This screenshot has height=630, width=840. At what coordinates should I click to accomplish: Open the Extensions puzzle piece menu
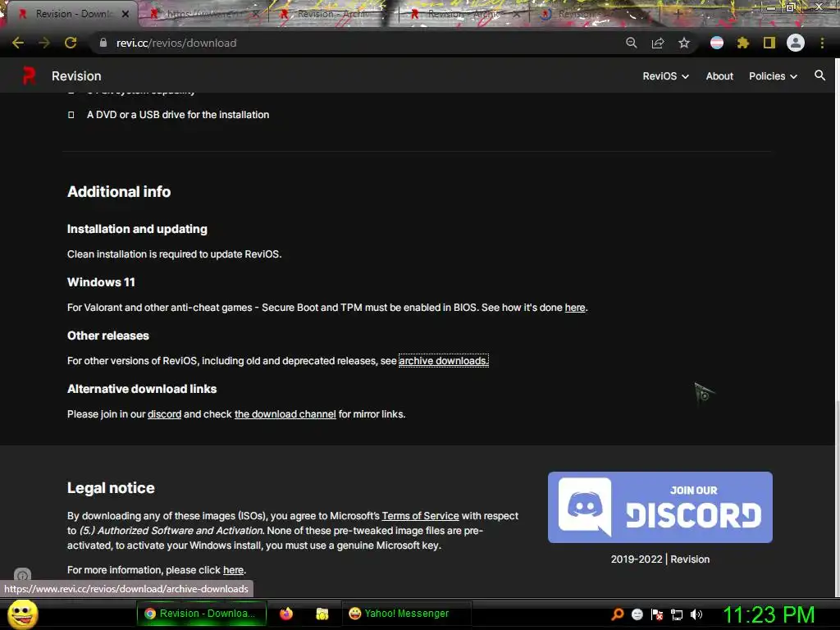coord(743,43)
